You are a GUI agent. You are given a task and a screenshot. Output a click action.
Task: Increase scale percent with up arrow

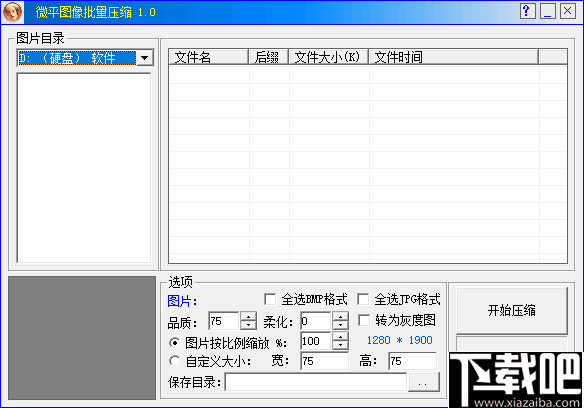tap(340, 337)
